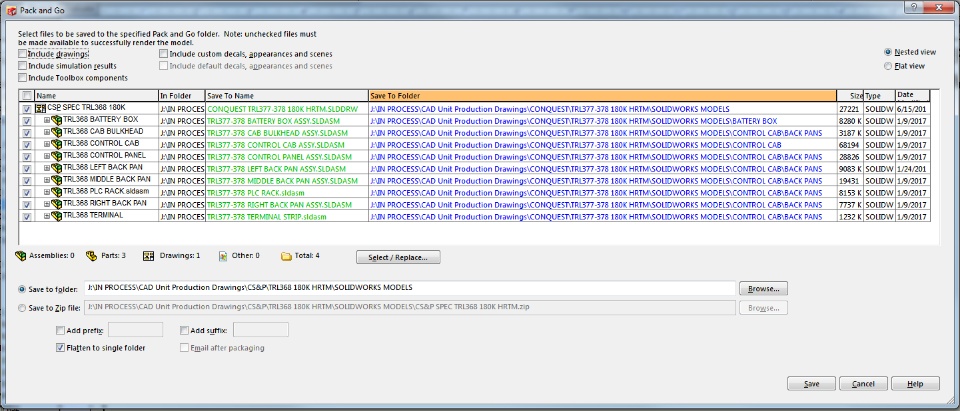Expand the TRL368 LEFT BACK PAN tree node
Viewport: 960px width, 411px height.
(47, 168)
